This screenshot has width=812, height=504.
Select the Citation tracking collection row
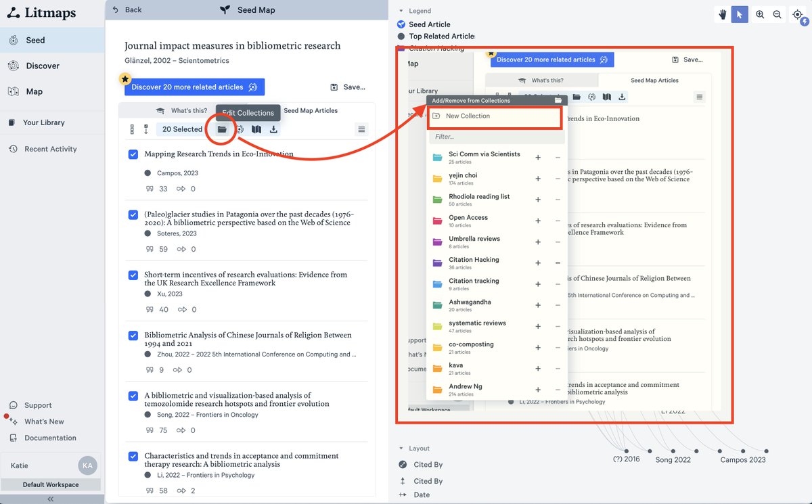tap(497, 283)
